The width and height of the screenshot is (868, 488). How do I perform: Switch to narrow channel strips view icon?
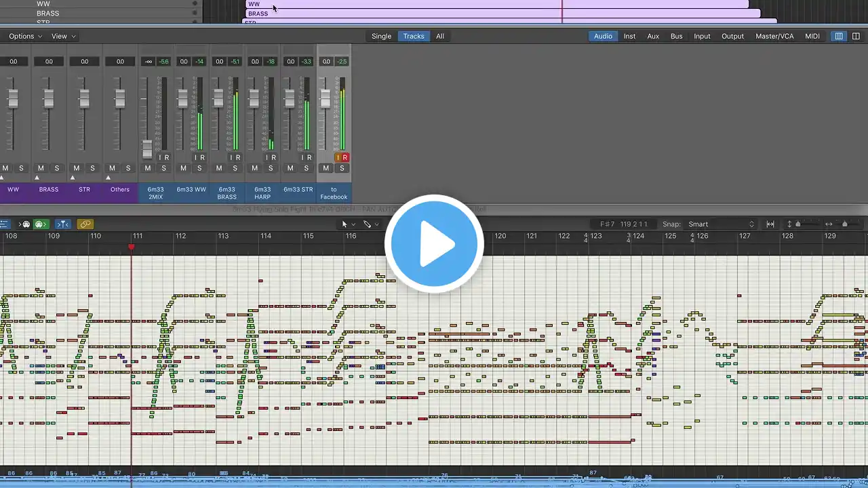tap(839, 36)
